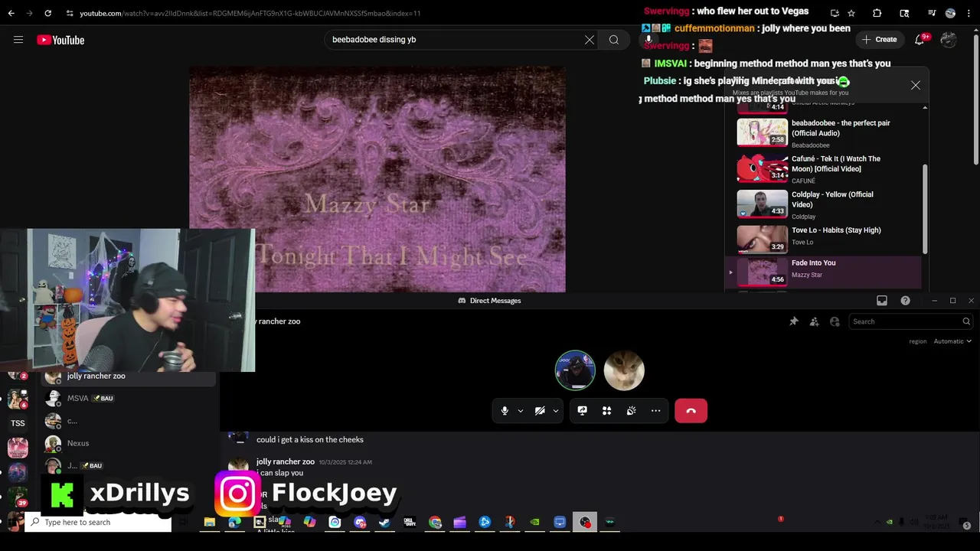Screen dimensions: 980x551
Task: Show the Discord user profile panel
Action: coord(835,321)
